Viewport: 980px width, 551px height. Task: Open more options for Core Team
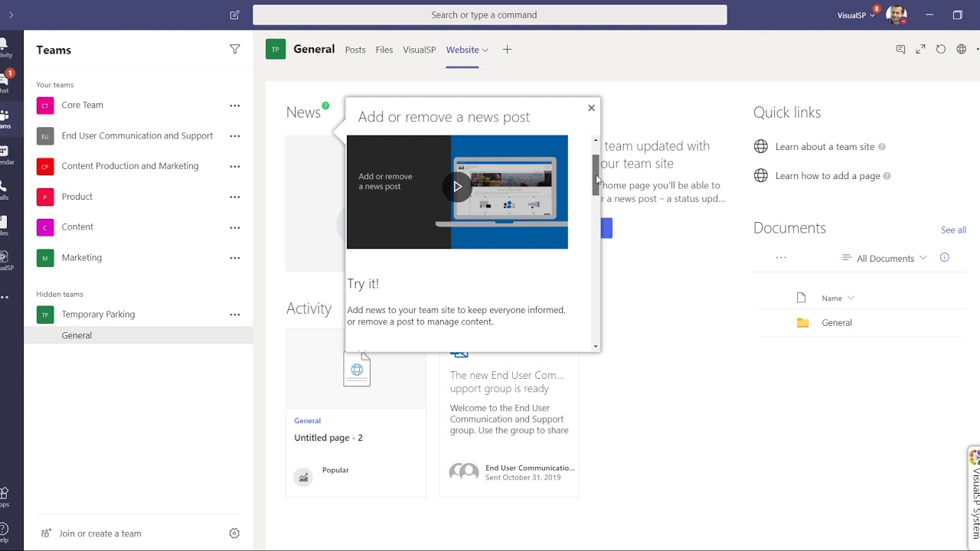[x=235, y=106]
